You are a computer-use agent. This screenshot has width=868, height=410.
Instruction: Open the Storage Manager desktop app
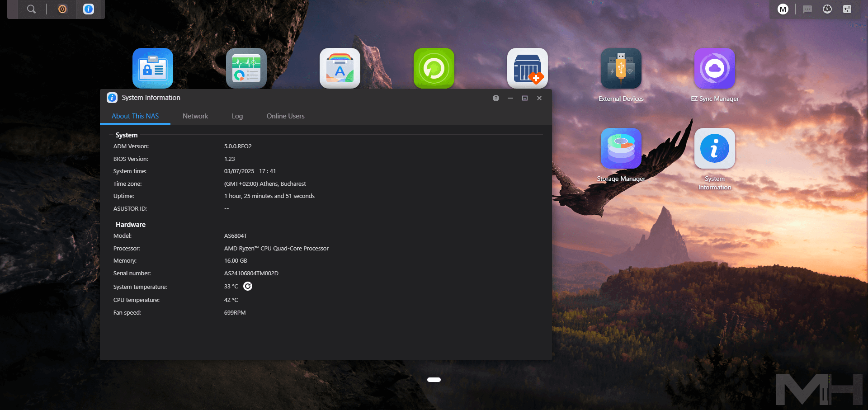(621, 148)
